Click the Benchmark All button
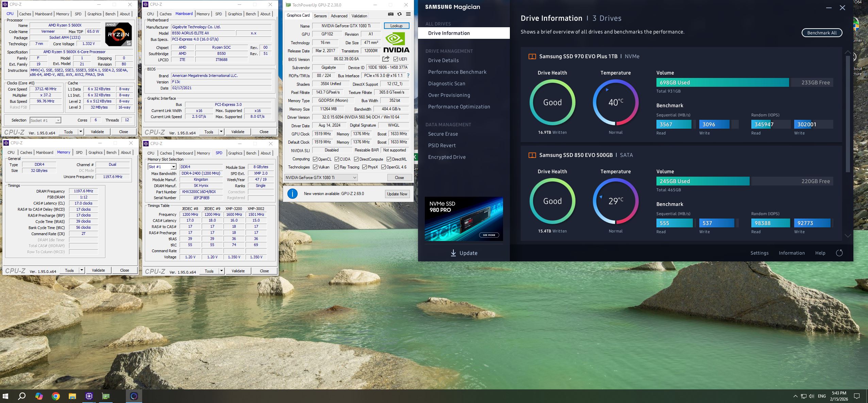Screen dimensions: 868x403 coord(822,33)
